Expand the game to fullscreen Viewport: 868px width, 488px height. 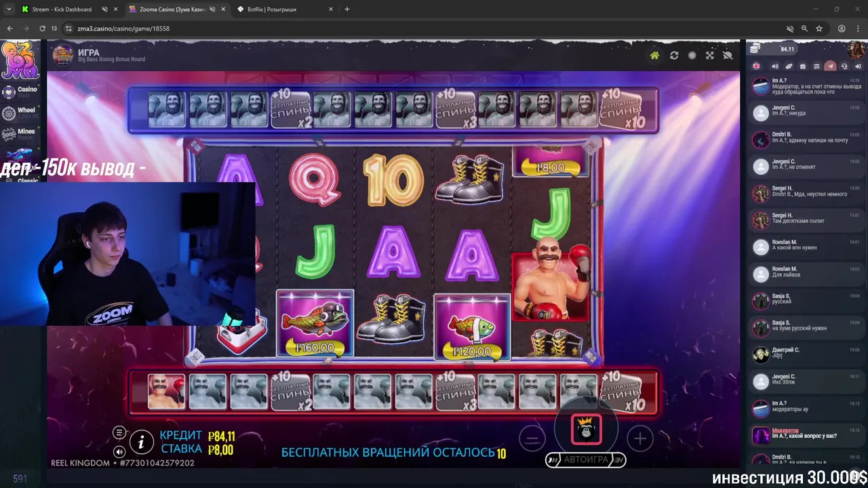click(x=710, y=56)
